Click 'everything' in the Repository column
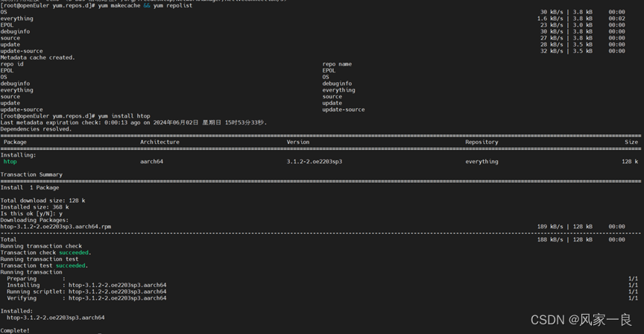This screenshot has height=334, width=644. point(482,162)
